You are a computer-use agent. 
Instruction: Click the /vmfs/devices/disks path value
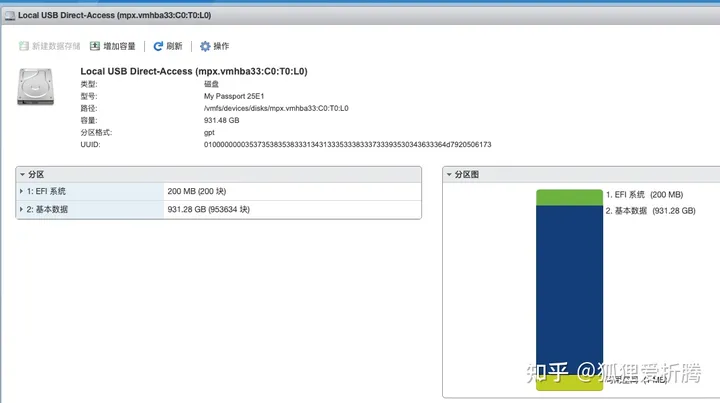(x=275, y=108)
